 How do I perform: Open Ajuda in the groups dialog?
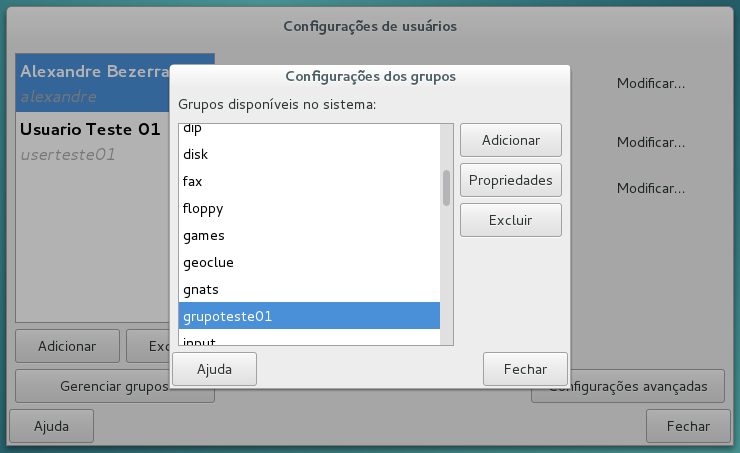(215, 369)
